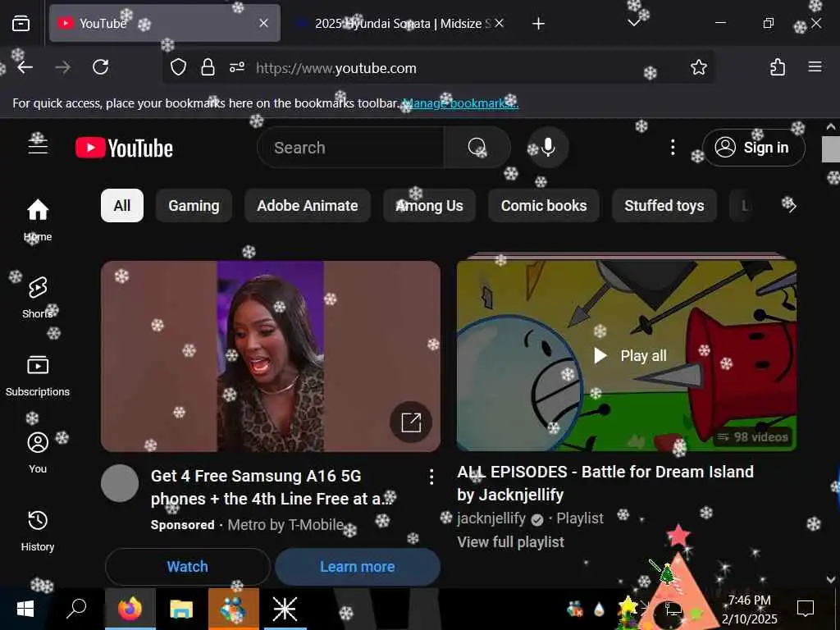Open the You section in sidebar
The height and width of the screenshot is (630, 840).
coord(38,453)
